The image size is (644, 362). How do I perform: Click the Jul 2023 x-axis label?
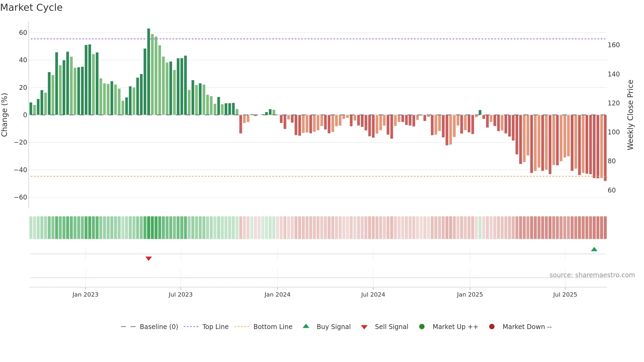181,295
